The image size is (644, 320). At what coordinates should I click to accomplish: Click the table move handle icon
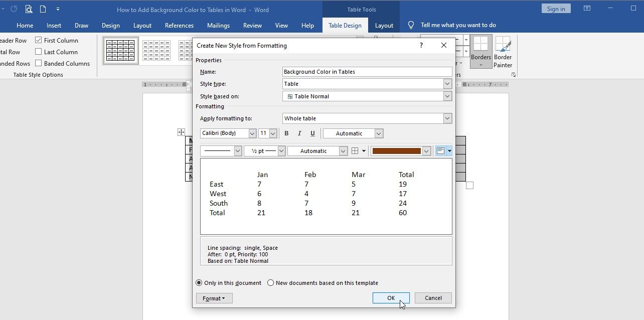click(x=181, y=132)
